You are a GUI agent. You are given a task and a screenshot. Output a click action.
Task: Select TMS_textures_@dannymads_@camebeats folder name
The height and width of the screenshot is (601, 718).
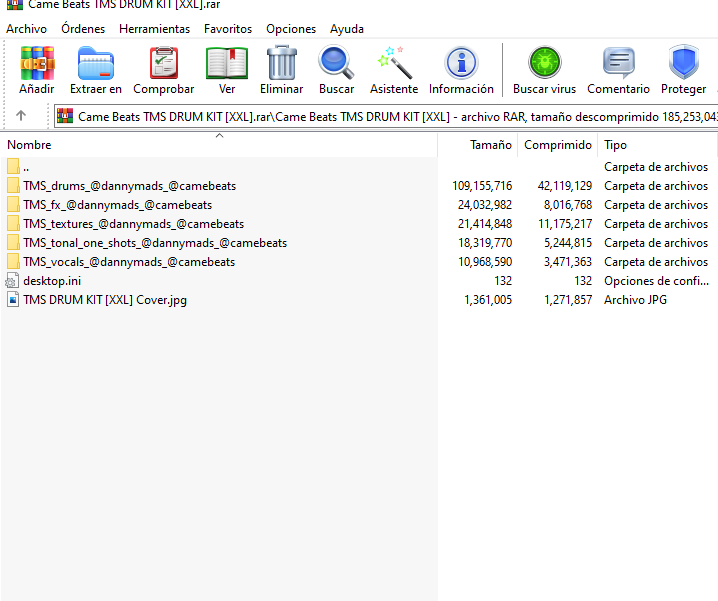(x=134, y=224)
